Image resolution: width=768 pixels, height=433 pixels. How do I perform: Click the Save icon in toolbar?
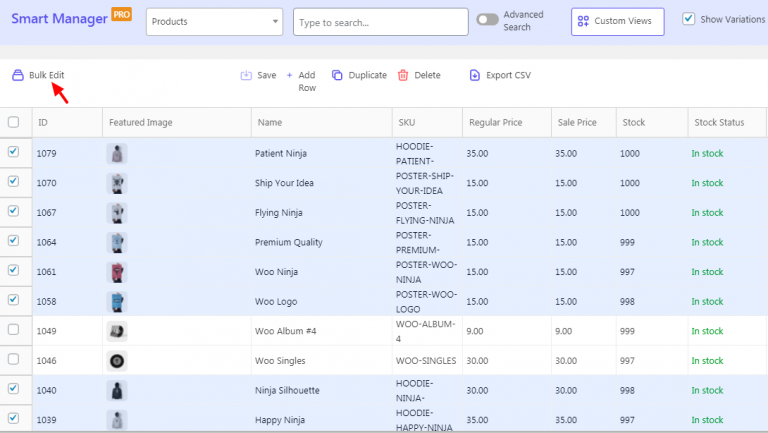[x=246, y=75]
